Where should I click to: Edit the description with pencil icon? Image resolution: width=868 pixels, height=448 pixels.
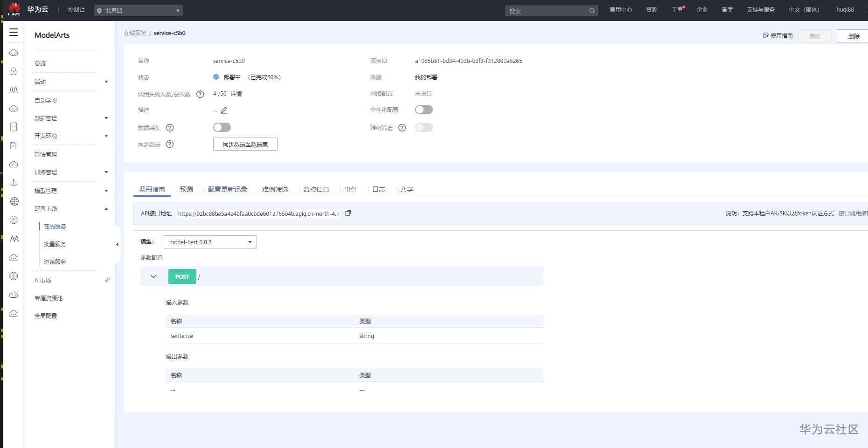tap(224, 110)
